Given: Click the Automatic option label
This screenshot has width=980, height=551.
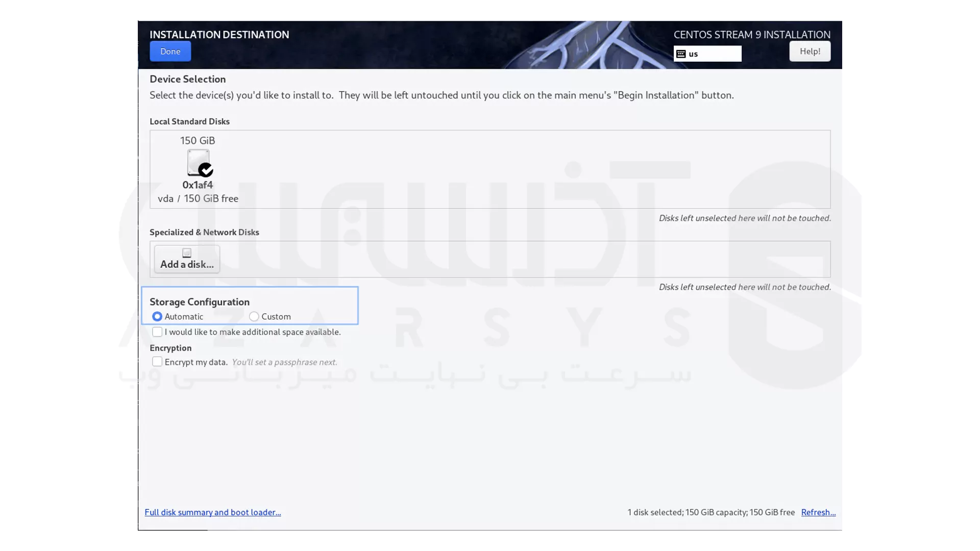Looking at the screenshot, I should click(x=184, y=317).
